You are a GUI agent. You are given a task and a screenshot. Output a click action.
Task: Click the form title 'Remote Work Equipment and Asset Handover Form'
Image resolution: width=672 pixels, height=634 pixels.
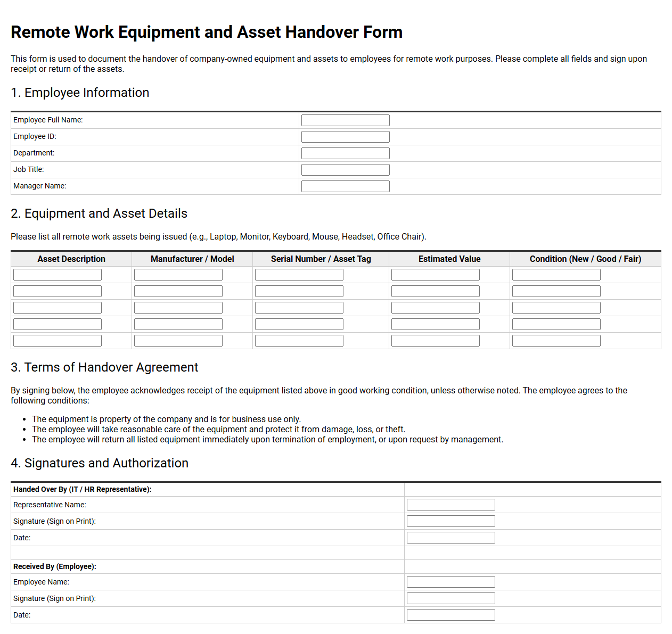coord(207,32)
